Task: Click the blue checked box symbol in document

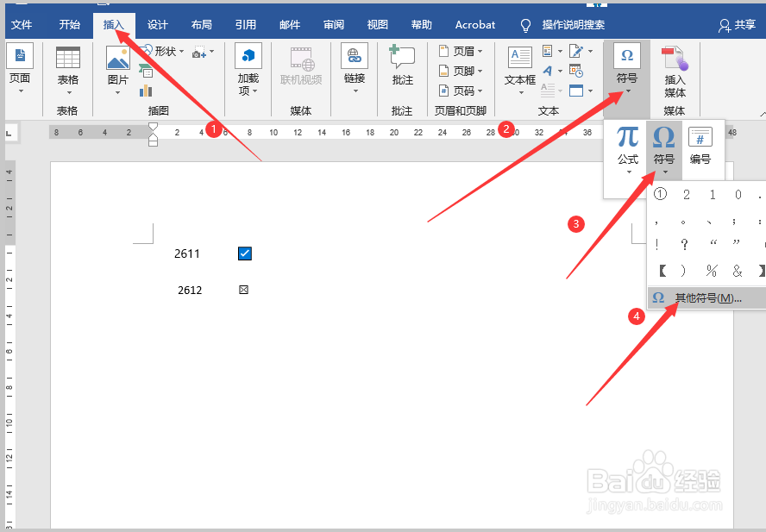Action: (x=245, y=253)
